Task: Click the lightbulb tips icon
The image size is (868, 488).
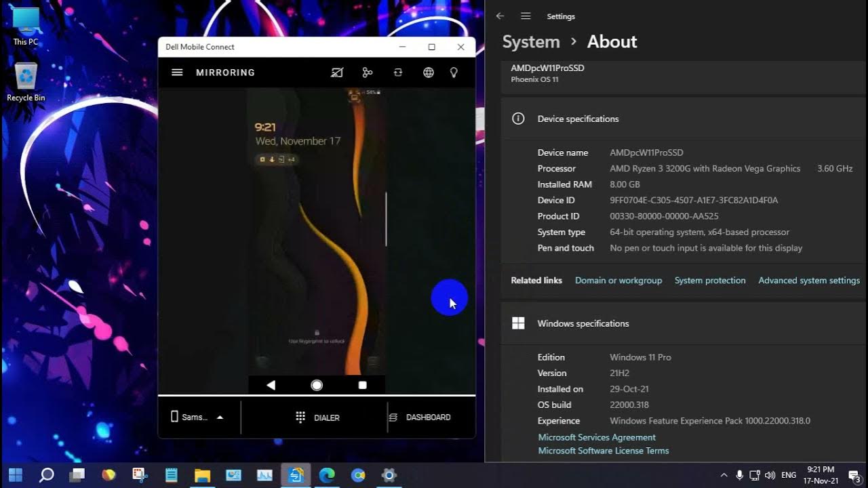Action: 454,73
